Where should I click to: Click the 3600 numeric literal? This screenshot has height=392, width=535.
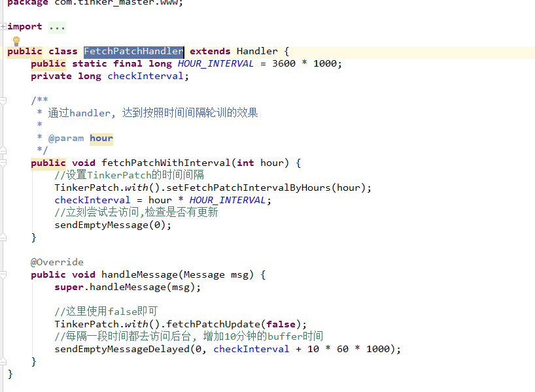284,64
